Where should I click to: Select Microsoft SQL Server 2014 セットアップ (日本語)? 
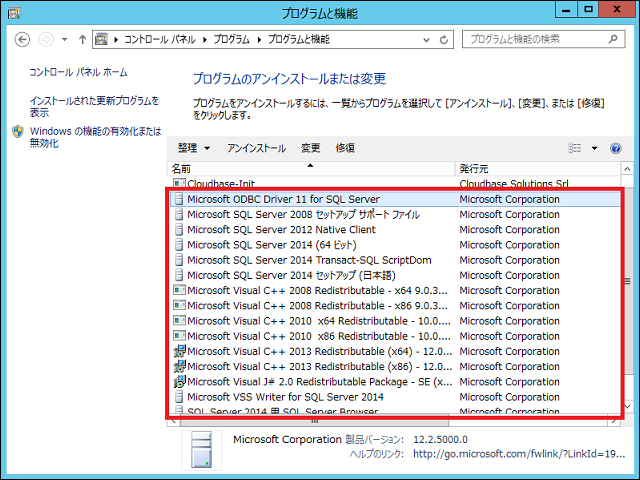tap(394, 275)
